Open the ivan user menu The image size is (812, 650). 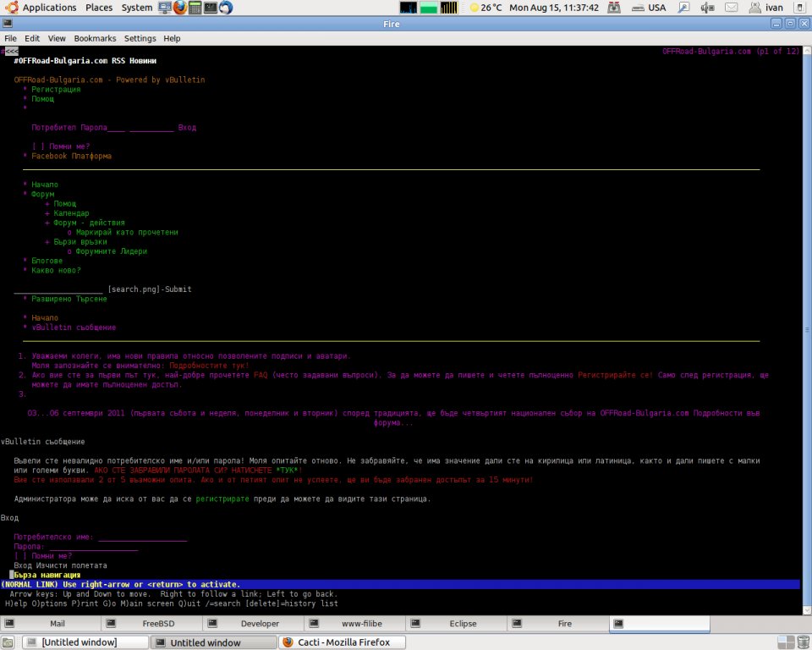pyautogui.click(x=773, y=8)
